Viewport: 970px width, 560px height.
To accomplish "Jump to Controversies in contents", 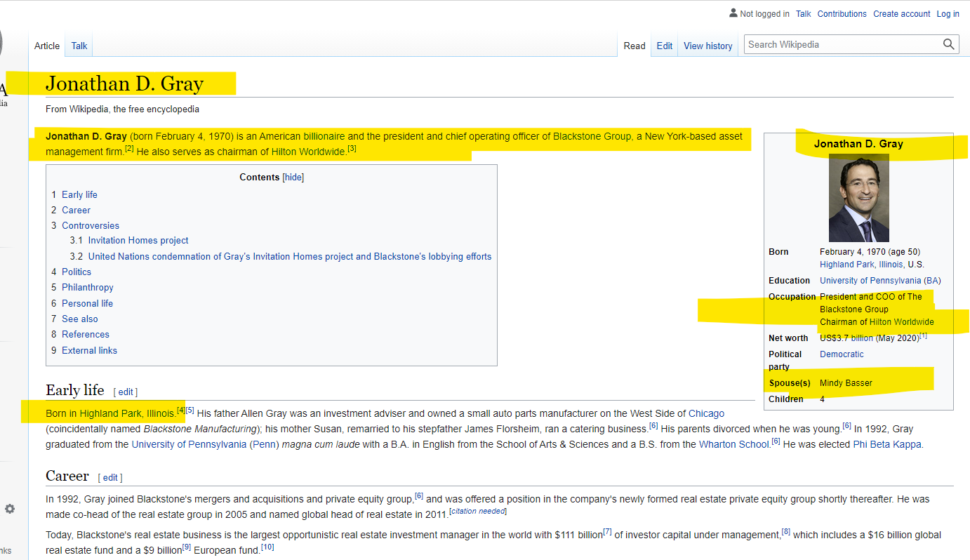I will point(91,225).
